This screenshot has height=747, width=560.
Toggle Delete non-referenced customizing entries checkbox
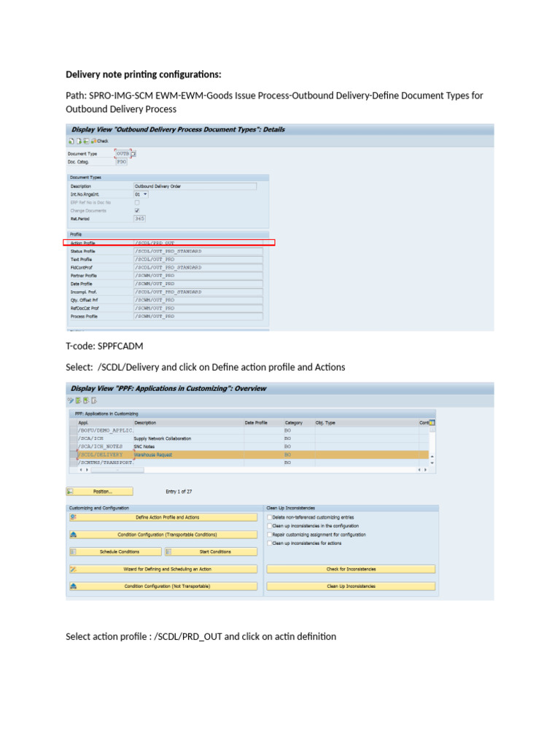[270, 517]
